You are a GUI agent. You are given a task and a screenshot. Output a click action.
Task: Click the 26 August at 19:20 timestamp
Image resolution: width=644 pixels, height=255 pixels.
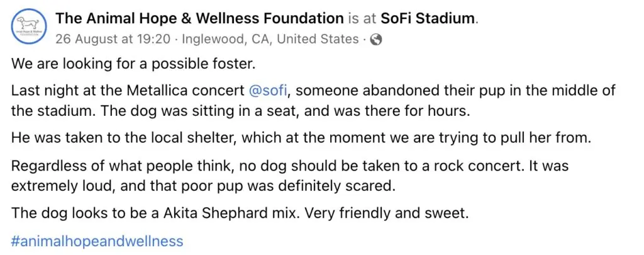(113, 39)
